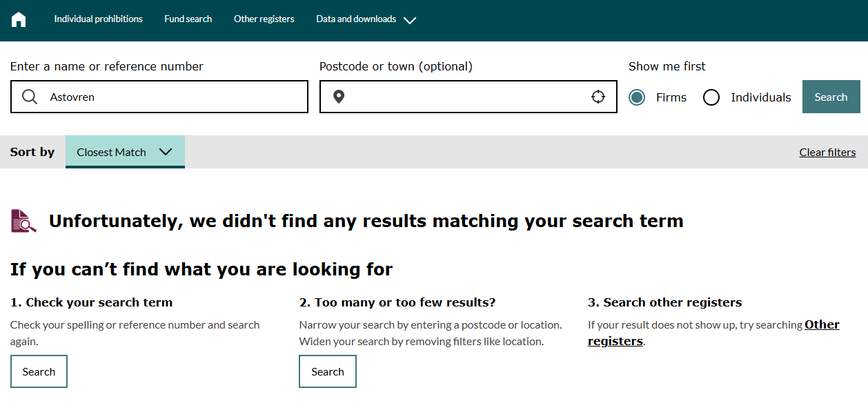The height and width of the screenshot is (419, 868).
Task: Go to Fund search
Action: 188,19
